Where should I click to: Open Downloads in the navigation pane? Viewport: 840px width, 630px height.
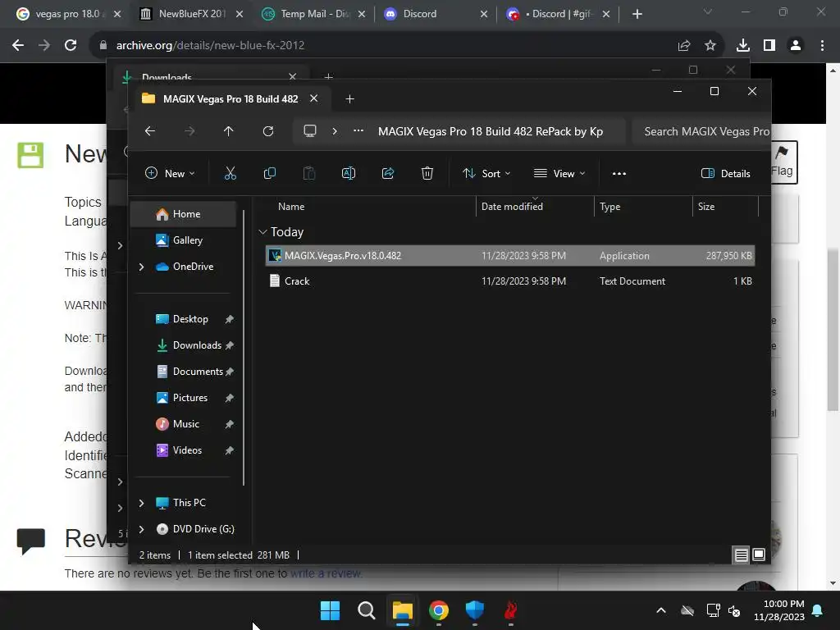tap(184, 345)
